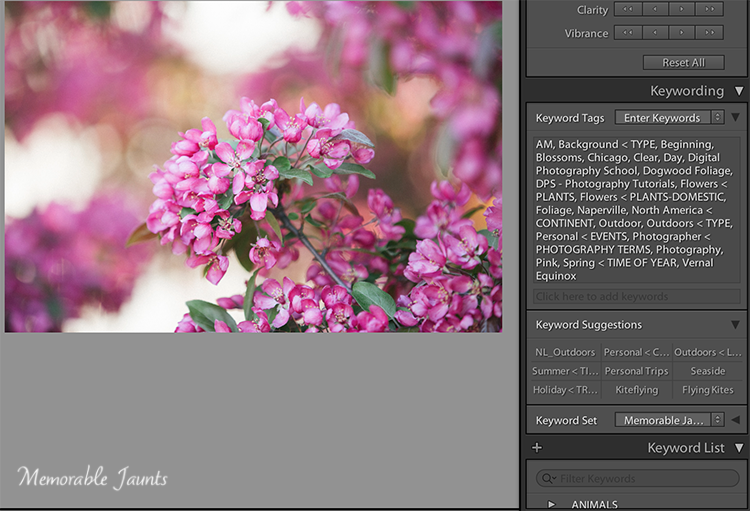Open the Keyword Set dropdown
The width and height of the screenshot is (750, 511).
[x=668, y=420]
